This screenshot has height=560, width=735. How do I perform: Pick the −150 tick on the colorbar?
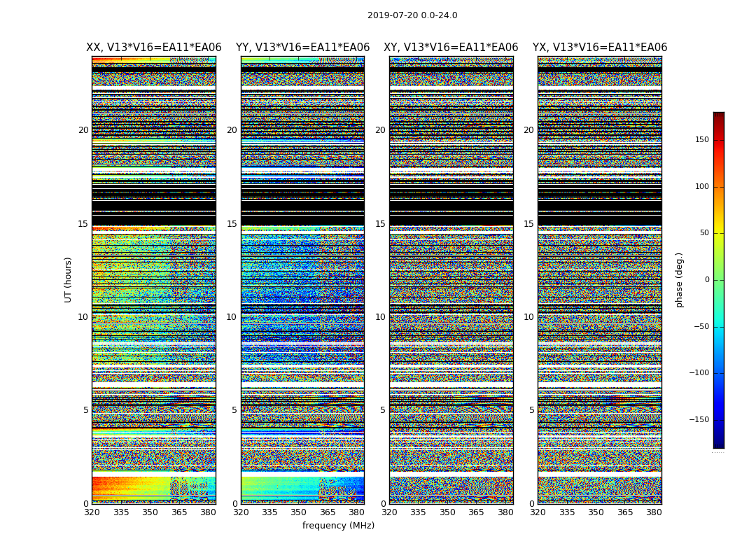point(699,419)
